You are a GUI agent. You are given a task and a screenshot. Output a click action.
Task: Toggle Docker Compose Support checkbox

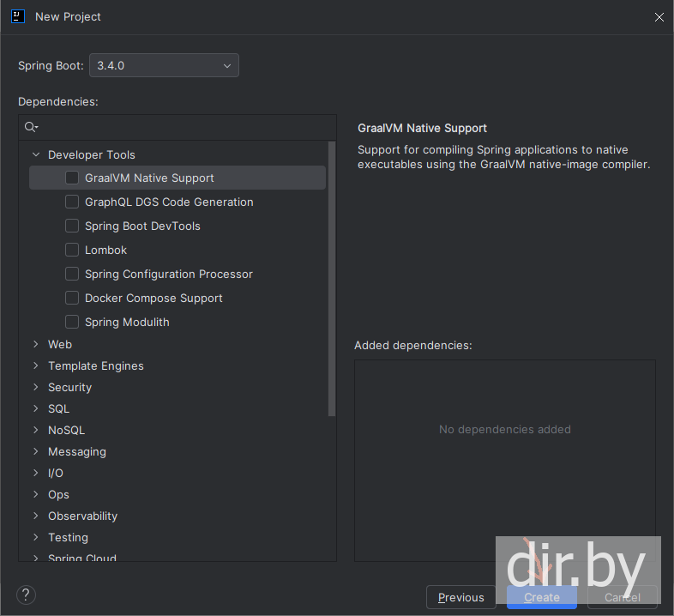click(72, 298)
